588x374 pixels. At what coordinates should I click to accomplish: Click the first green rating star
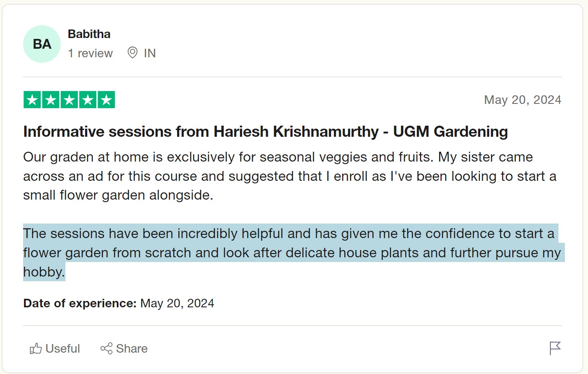(32, 100)
